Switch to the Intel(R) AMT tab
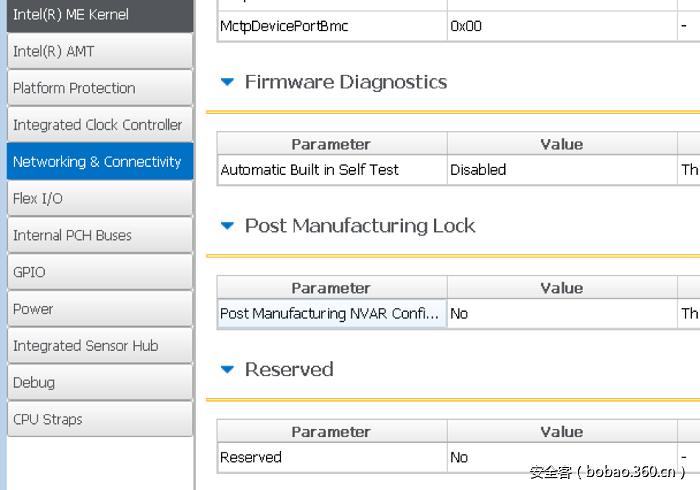Screen dimensions: 700x490 click(97, 51)
